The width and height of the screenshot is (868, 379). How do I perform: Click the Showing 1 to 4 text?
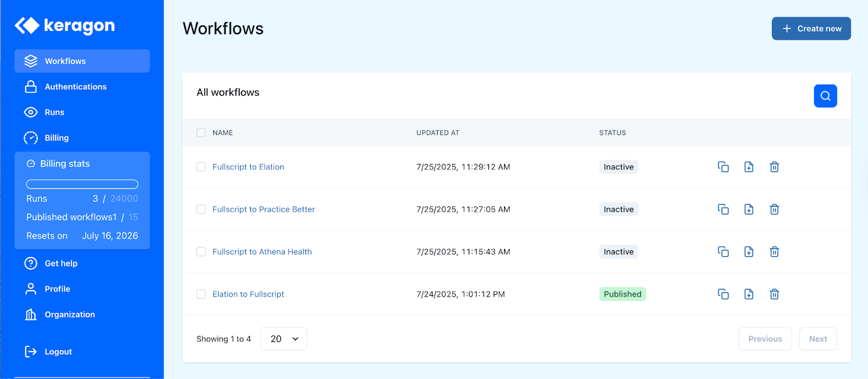pyautogui.click(x=224, y=339)
